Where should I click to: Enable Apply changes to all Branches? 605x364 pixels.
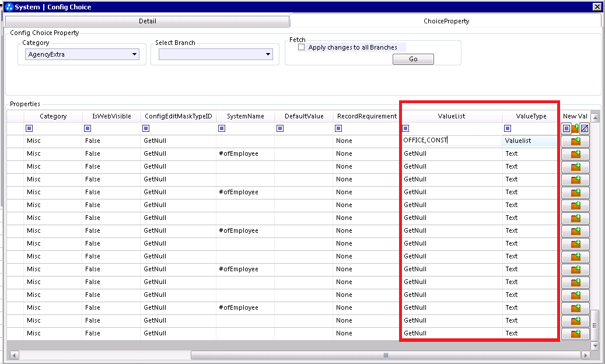[302, 47]
